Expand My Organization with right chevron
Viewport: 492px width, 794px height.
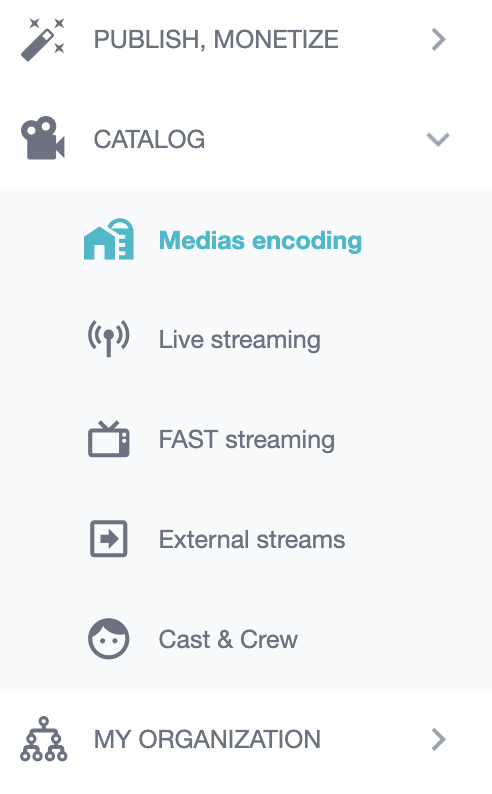click(438, 739)
